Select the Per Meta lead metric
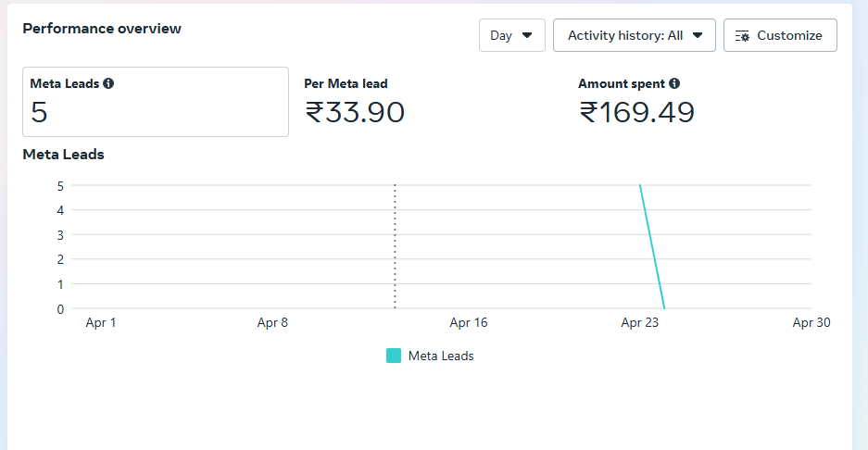 click(x=346, y=83)
